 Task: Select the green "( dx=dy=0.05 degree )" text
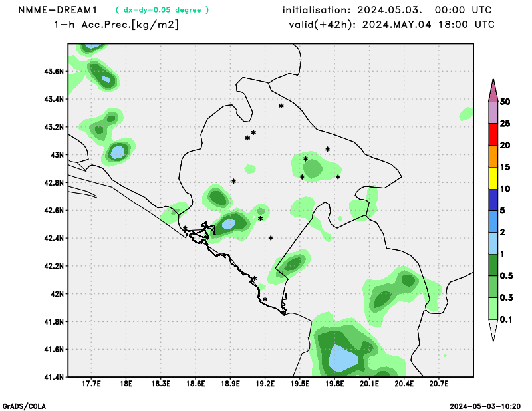click(162, 10)
